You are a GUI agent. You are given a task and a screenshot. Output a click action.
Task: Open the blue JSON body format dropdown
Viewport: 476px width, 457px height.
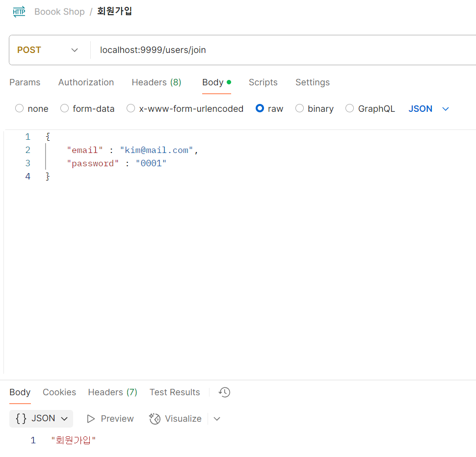pyautogui.click(x=428, y=109)
